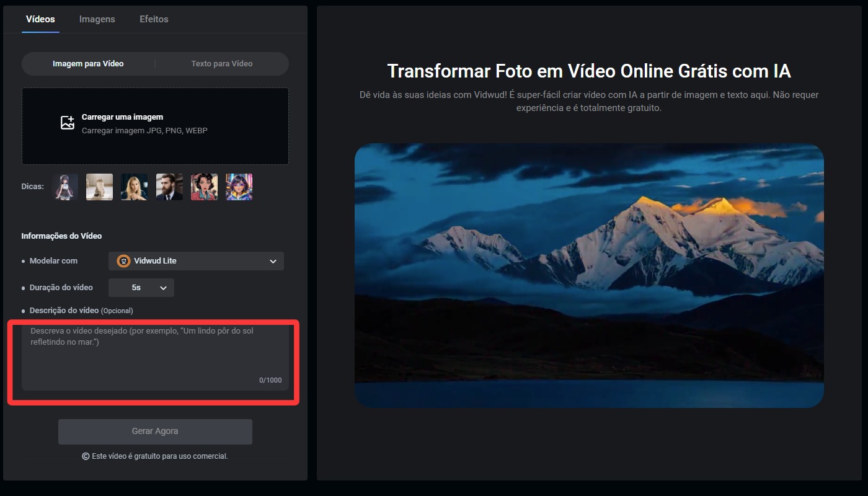This screenshot has height=496, width=868.
Task: Switch to the Imagens tab
Action: coord(97,19)
